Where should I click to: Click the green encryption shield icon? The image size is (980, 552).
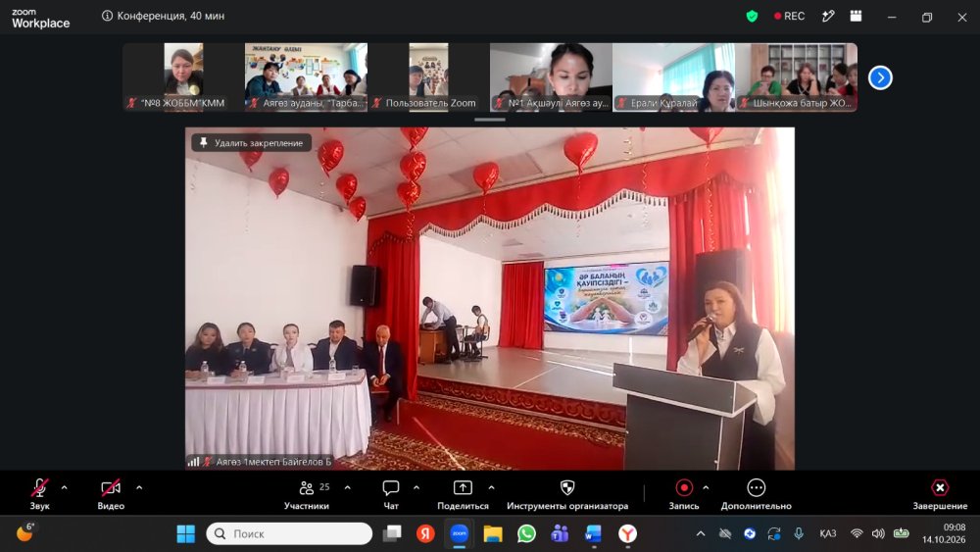pyautogui.click(x=752, y=17)
